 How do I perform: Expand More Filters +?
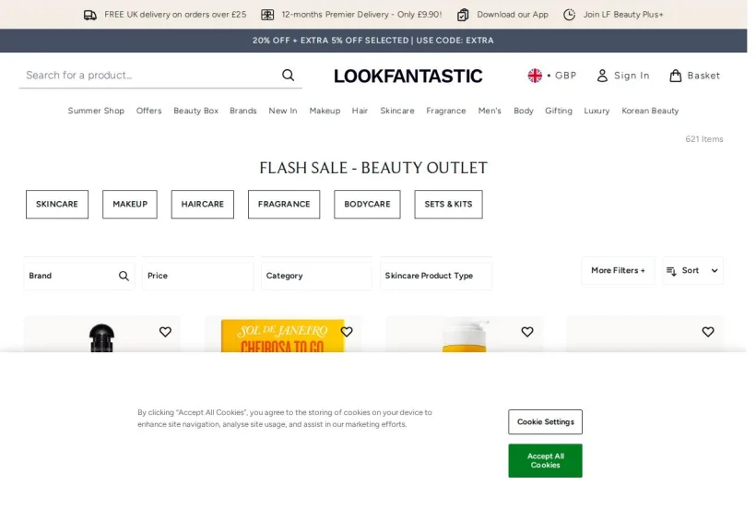pos(618,270)
